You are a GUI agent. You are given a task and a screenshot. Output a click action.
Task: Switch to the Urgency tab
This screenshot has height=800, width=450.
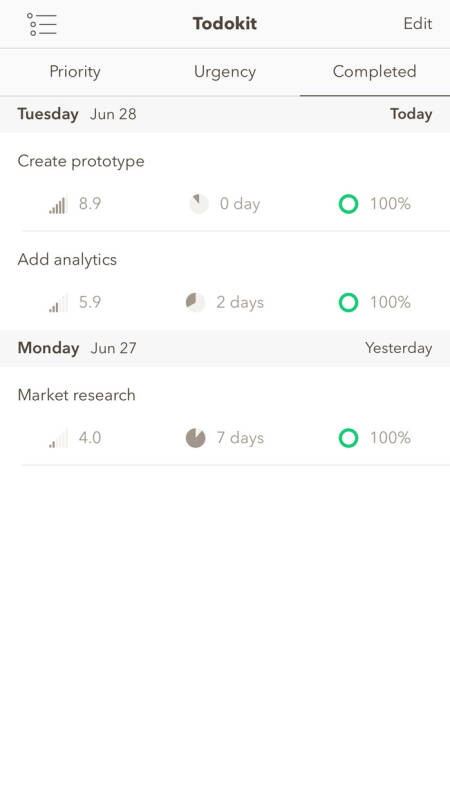[x=225, y=72]
